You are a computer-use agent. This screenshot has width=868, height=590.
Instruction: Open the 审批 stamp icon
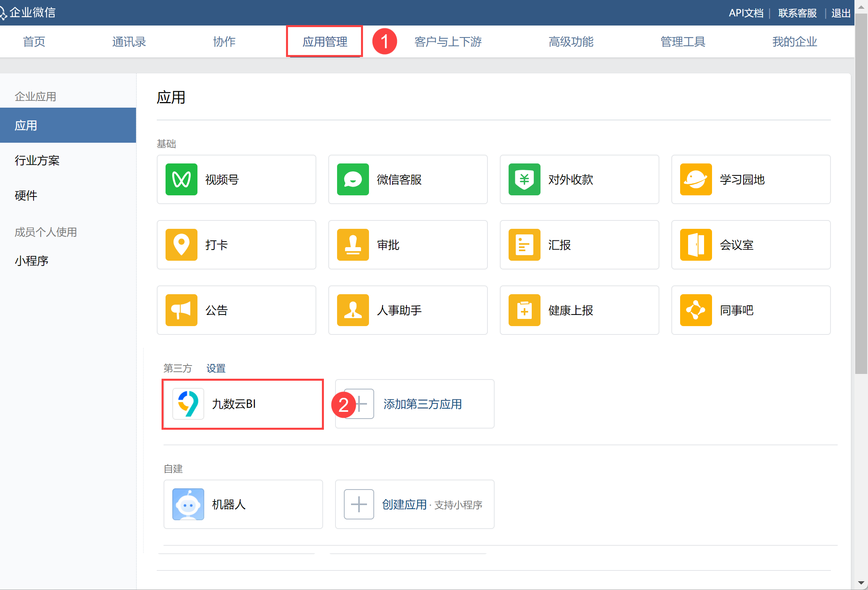[x=353, y=245]
